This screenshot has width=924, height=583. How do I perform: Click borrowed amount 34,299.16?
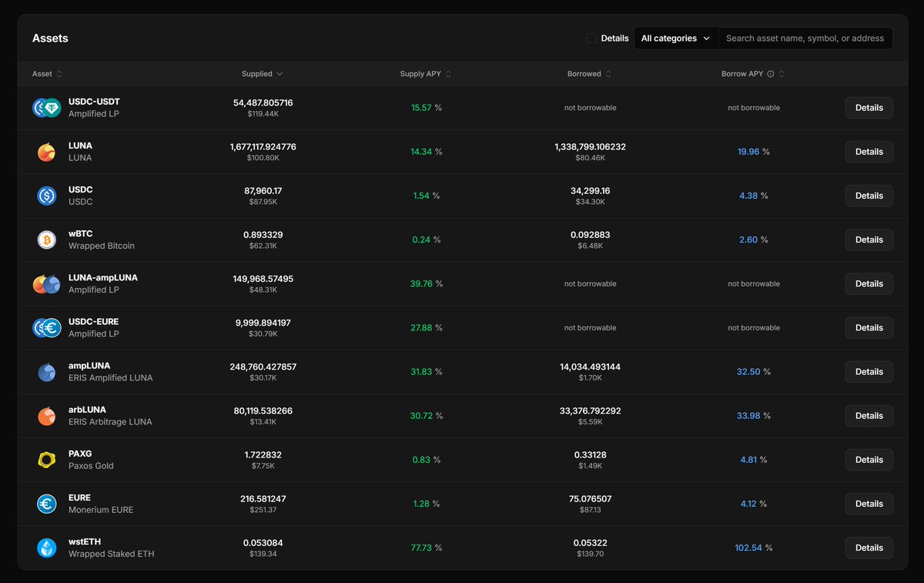pyautogui.click(x=590, y=190)
